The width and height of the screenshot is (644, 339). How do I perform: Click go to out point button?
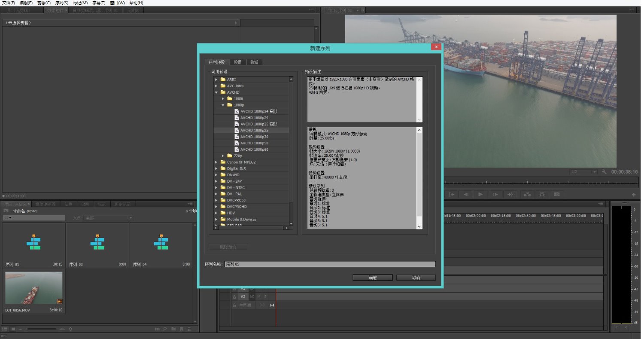click(x=510, y=194)
